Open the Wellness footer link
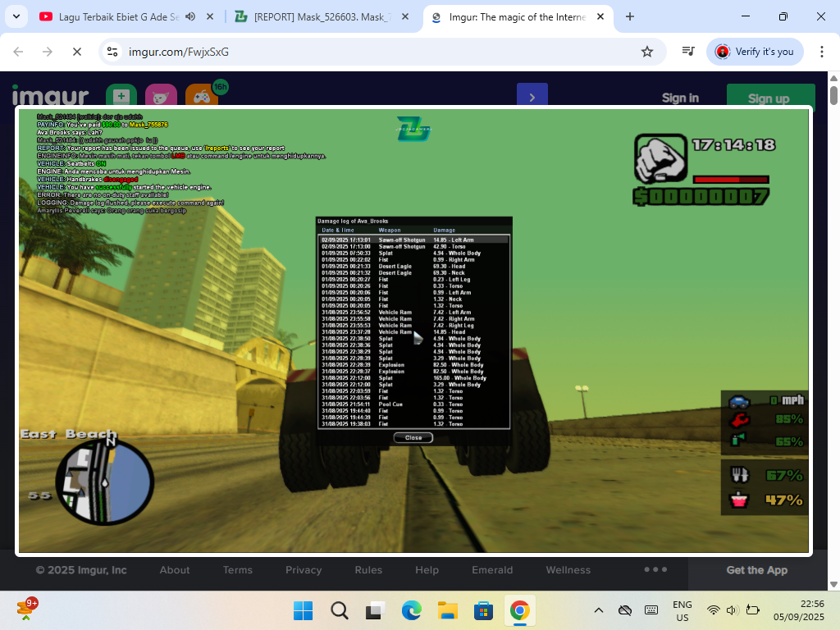840x630 pixels. [x=568, y=570]
